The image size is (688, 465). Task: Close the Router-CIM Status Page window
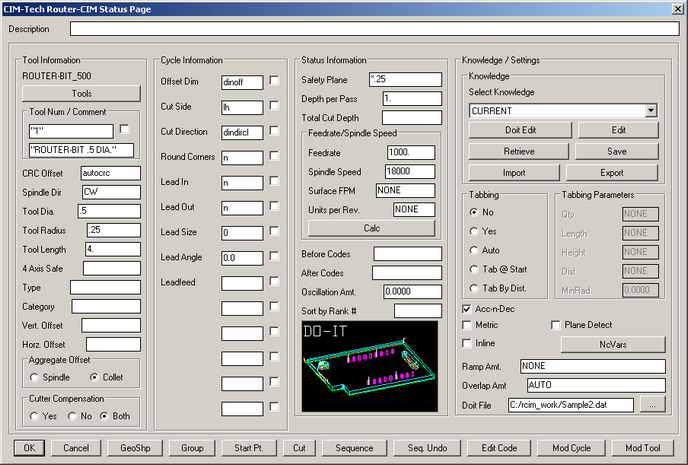click(677, 9)
